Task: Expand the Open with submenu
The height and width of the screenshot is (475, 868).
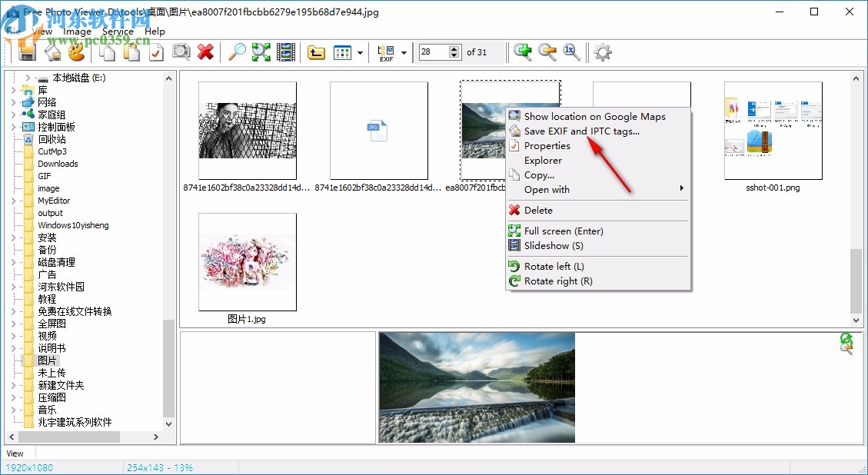Action: 680,188
